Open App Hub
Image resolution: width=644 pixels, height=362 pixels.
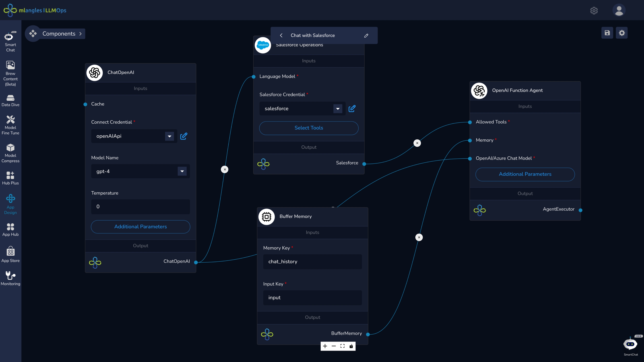coord(10,230)
